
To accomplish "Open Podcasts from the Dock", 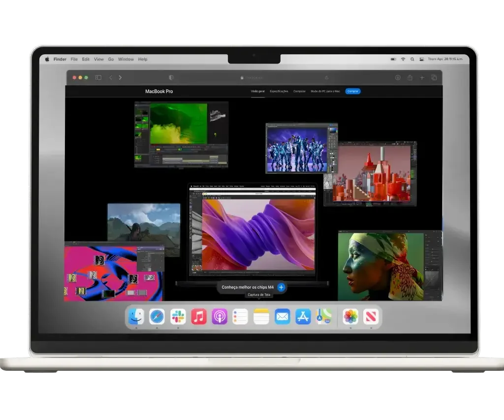I will [x=220, y=317].
